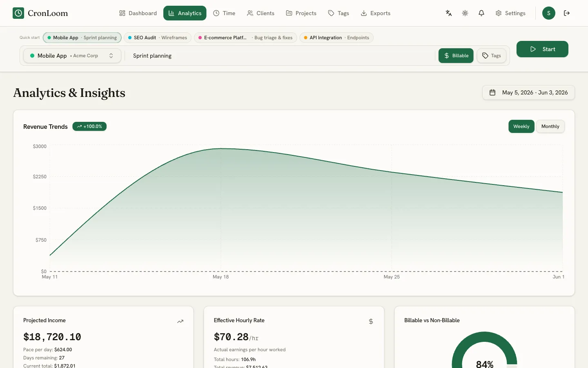Switch the revenue chart to Weekly
The height and width of the screenshot is (368, 588).
click(521, 126)
